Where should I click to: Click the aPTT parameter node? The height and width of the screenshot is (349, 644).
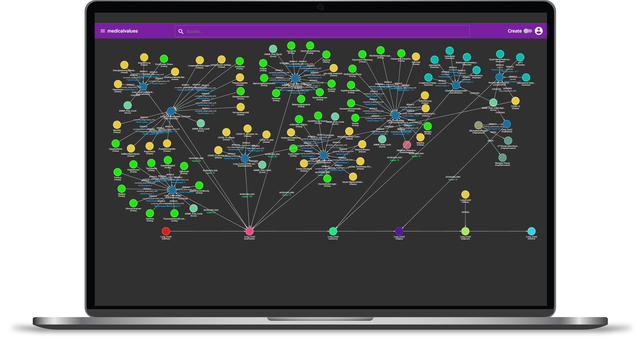(520, 58)
